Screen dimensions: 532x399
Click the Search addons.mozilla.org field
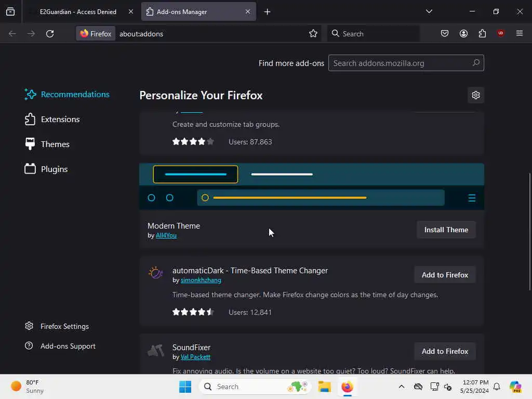point(406,63)
